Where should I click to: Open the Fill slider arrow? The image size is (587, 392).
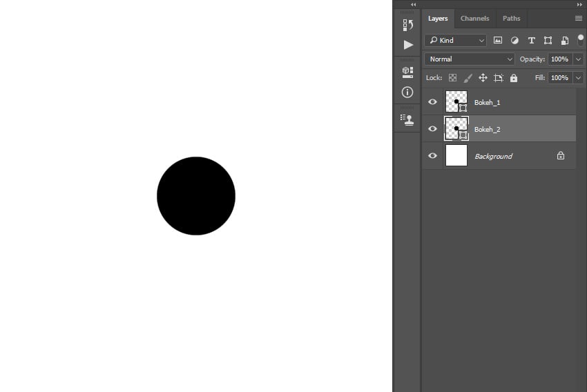coord(579,78)
